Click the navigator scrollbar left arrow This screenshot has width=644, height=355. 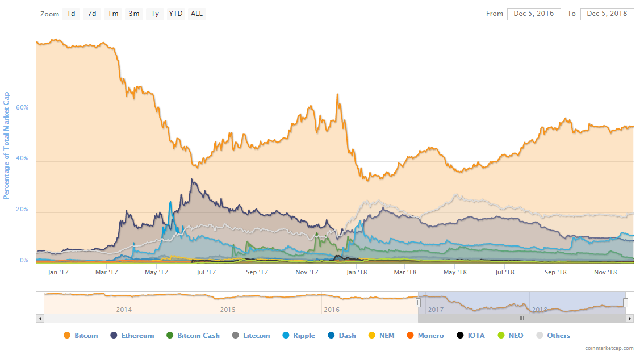[40, 319]
